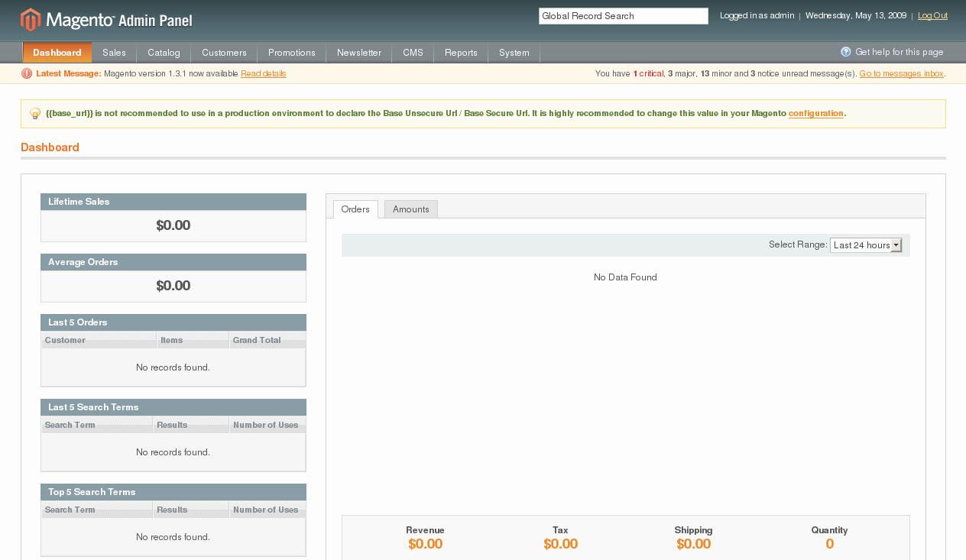966x560 pixels.
Task: Open the Read details link
Action: (264, 73)
